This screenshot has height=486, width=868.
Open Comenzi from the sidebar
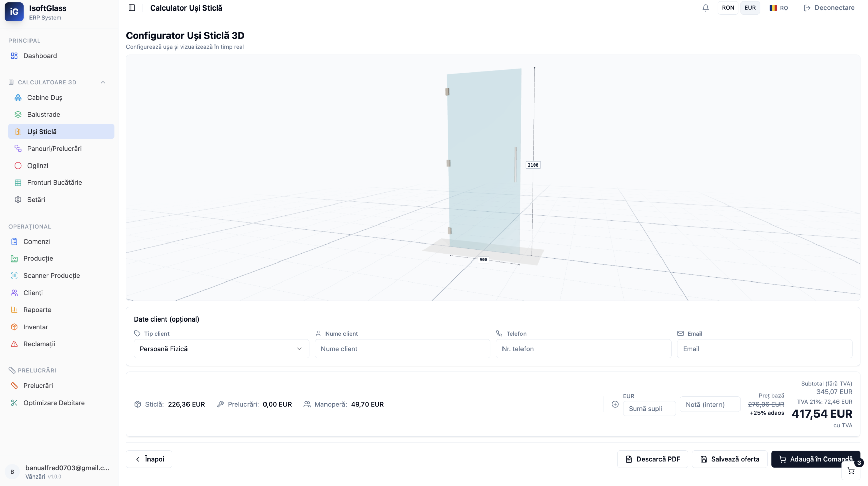(x=37, y=241)
